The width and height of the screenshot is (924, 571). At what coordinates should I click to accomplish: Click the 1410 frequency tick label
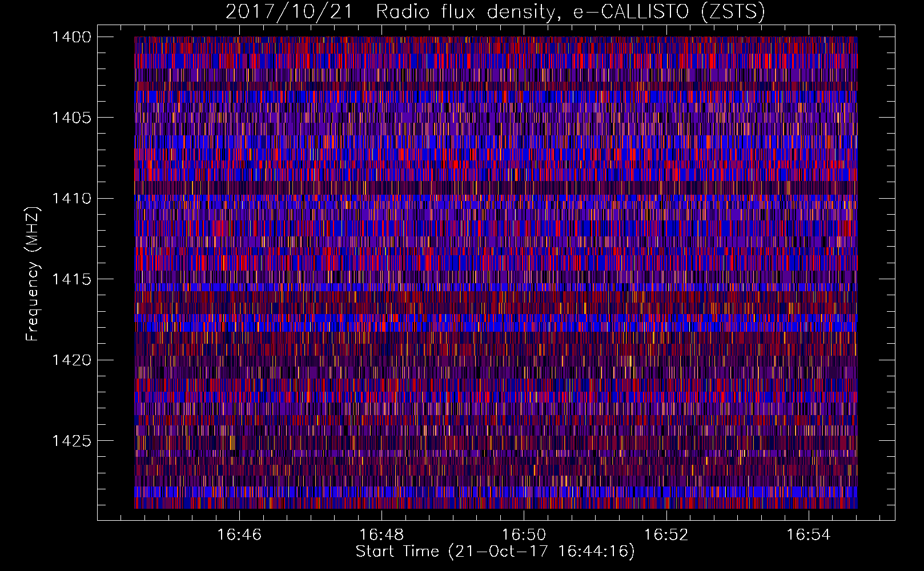[x=71, y=199]
